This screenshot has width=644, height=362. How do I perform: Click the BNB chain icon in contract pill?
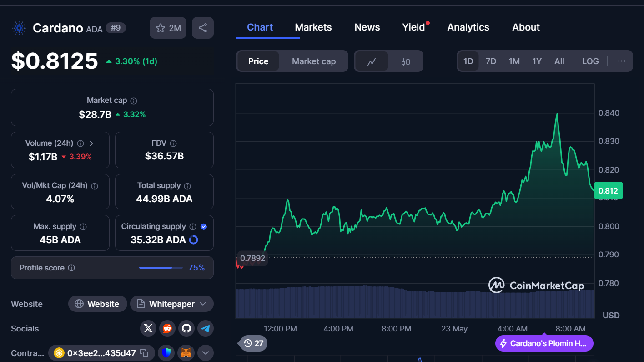[59, 353]
